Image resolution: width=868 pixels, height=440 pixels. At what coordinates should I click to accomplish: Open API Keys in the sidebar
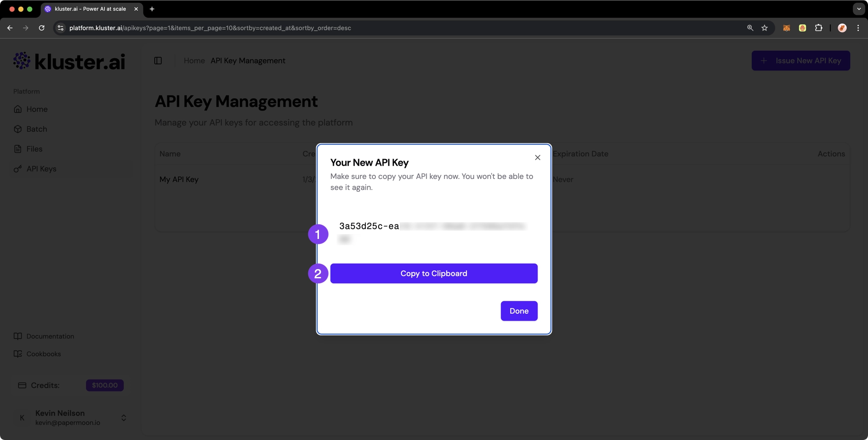[42, 169]
